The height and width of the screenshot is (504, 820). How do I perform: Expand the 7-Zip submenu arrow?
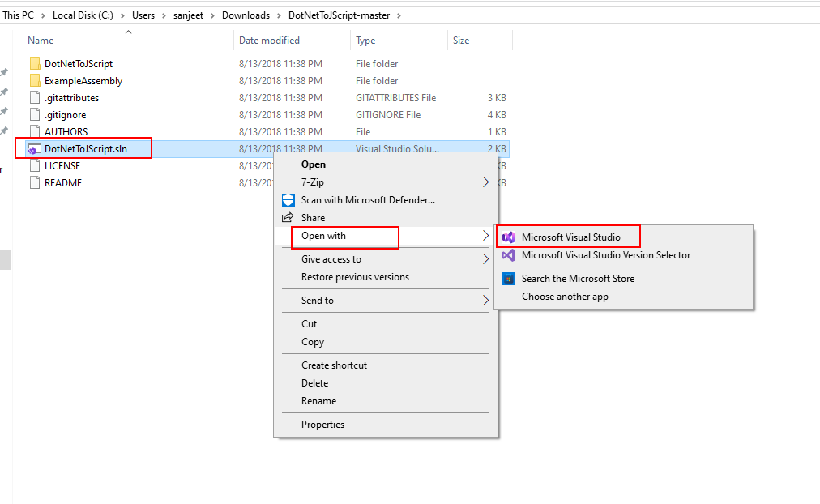click(x=485, y=182)
